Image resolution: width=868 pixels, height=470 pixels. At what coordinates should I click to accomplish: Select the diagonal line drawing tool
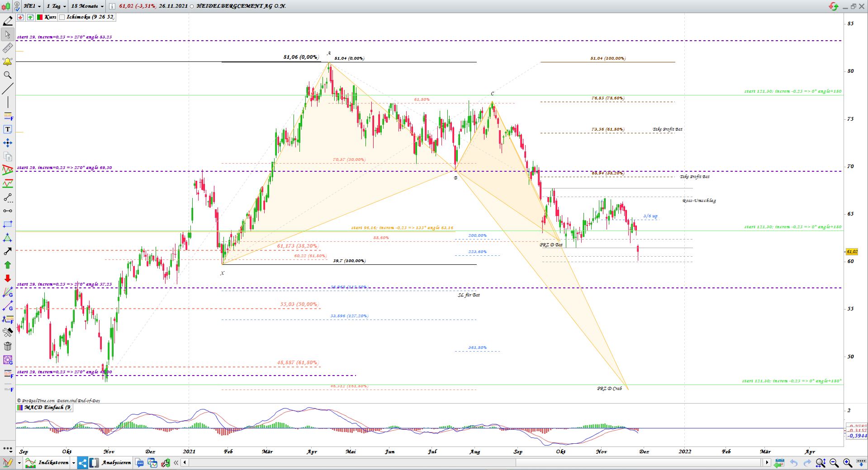(x=8, y=89)
